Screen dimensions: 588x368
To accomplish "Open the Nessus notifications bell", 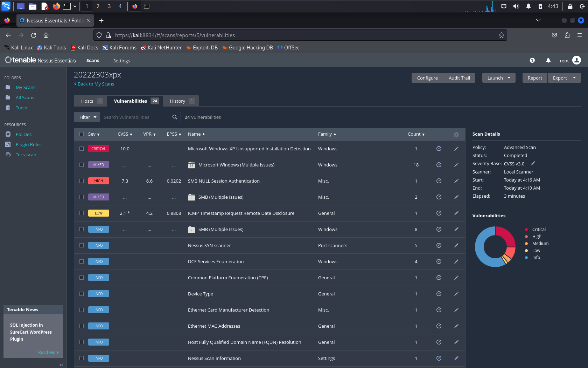I will (x=548, y=60).
